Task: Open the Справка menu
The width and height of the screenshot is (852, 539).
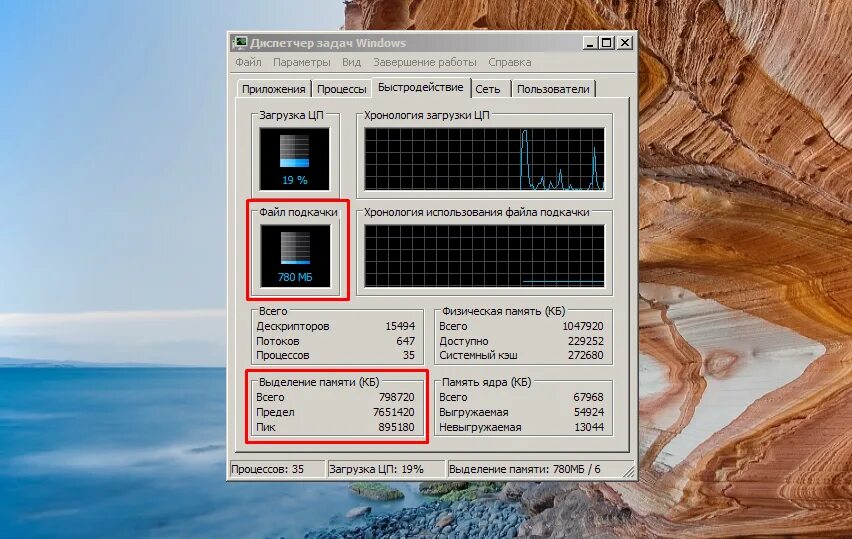Action: pyautogui.click(x=510, y=62)
